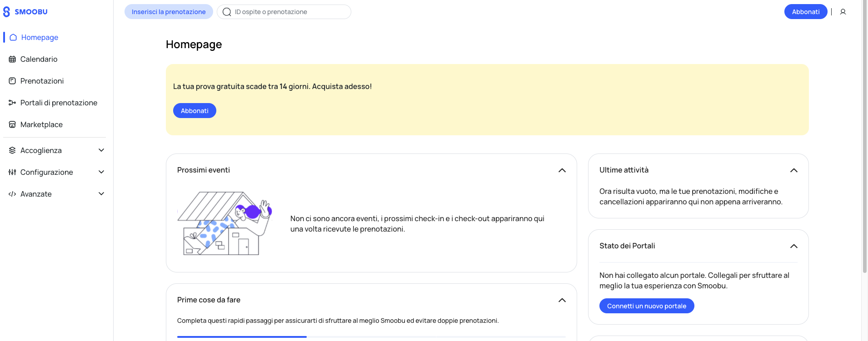The height and width of the screenshot is (341, 868).
Task: Click the Prenotazioni sidebar icon
Action: pos(12,81)
